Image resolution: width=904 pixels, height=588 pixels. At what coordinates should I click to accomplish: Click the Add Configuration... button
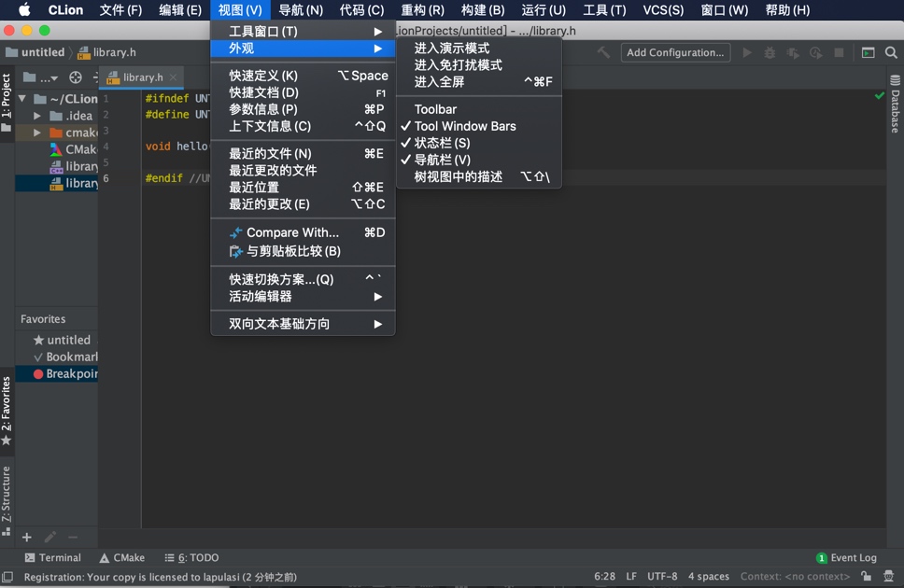click(x=675, y=52)
